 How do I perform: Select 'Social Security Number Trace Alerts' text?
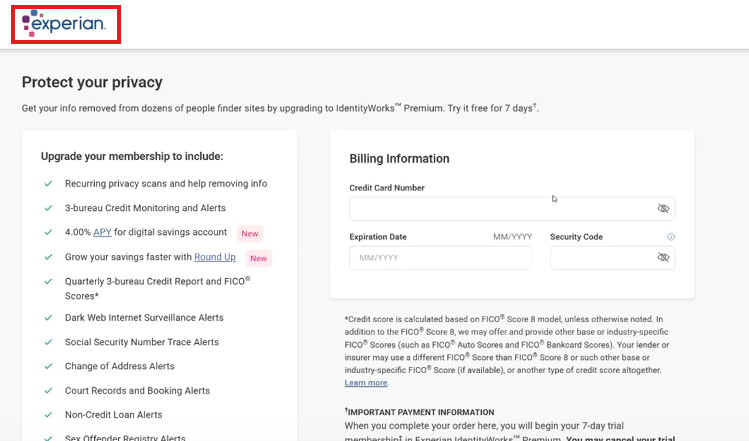pyautogui.click(x=142, y=342)
